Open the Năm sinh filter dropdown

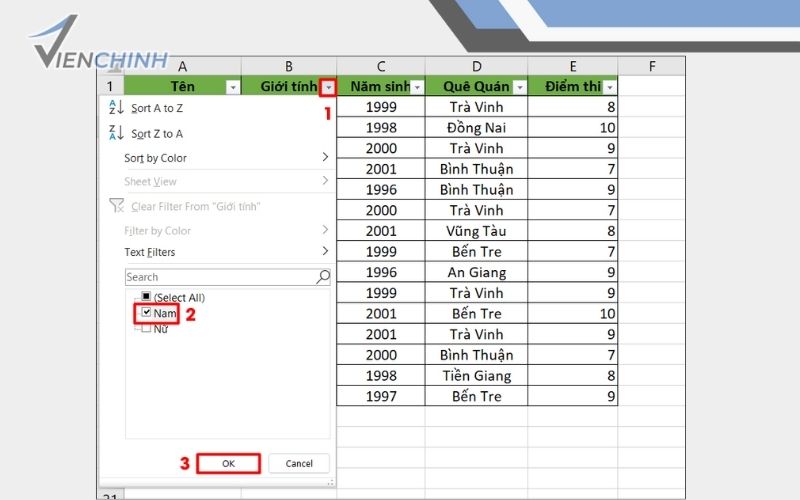point(417,88)
